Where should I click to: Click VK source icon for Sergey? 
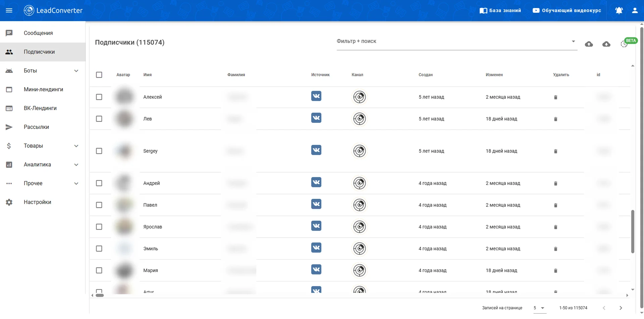pyautogui.click(x=316, y=150)
